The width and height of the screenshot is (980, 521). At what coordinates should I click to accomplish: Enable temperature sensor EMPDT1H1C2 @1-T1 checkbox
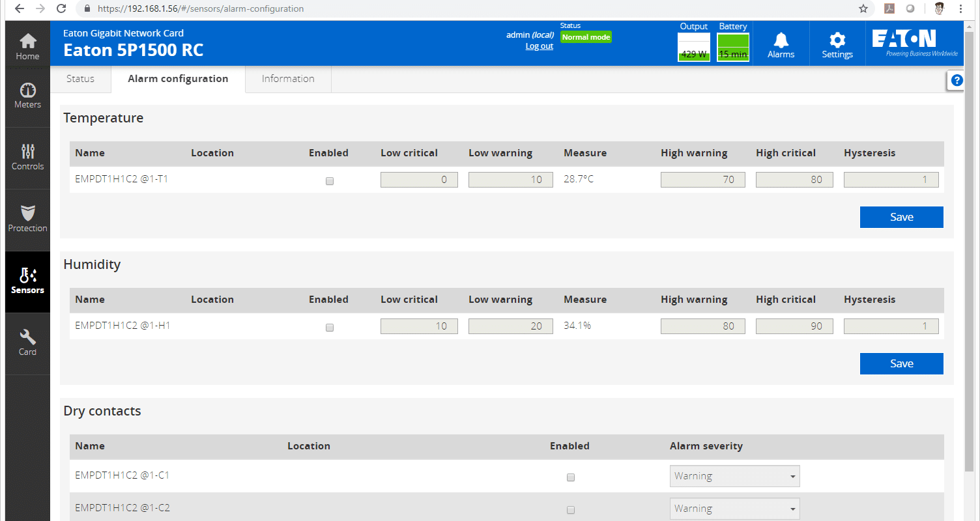(x=329, y=181)
